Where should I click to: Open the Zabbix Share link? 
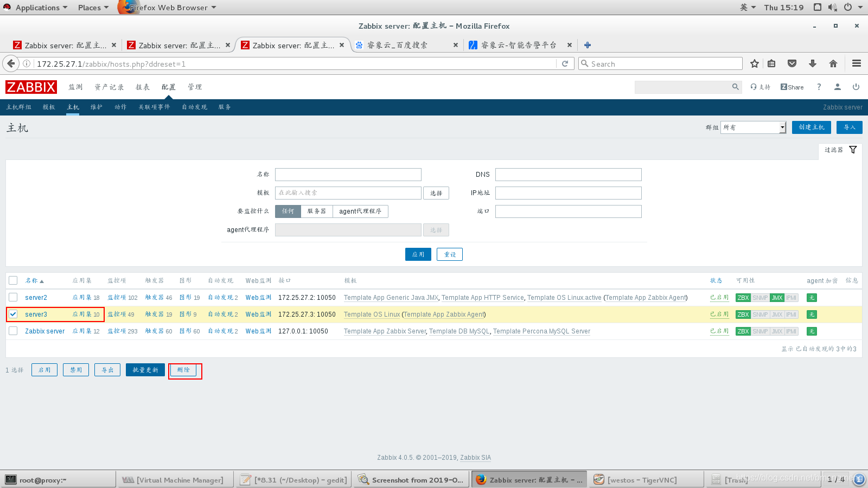[x=792, y=87]
